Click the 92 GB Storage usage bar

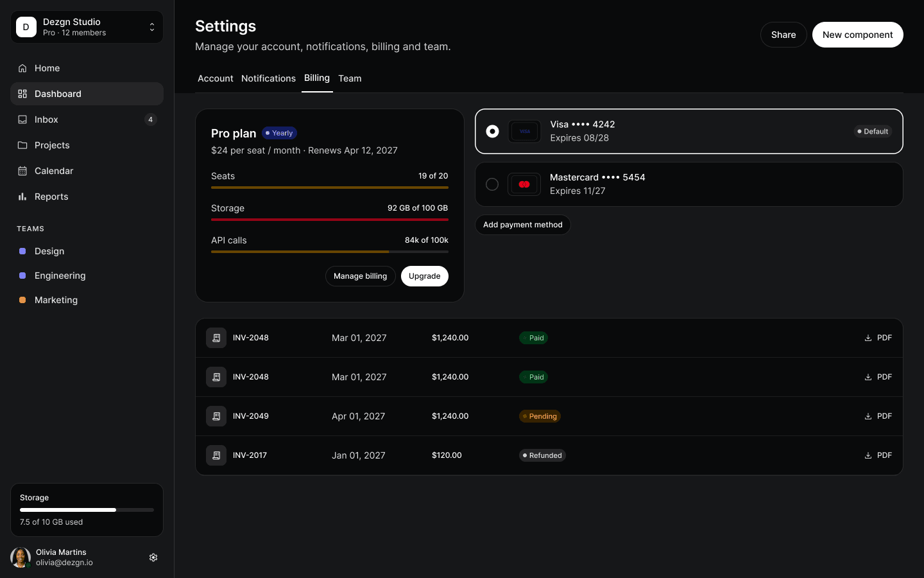point(330,220)
